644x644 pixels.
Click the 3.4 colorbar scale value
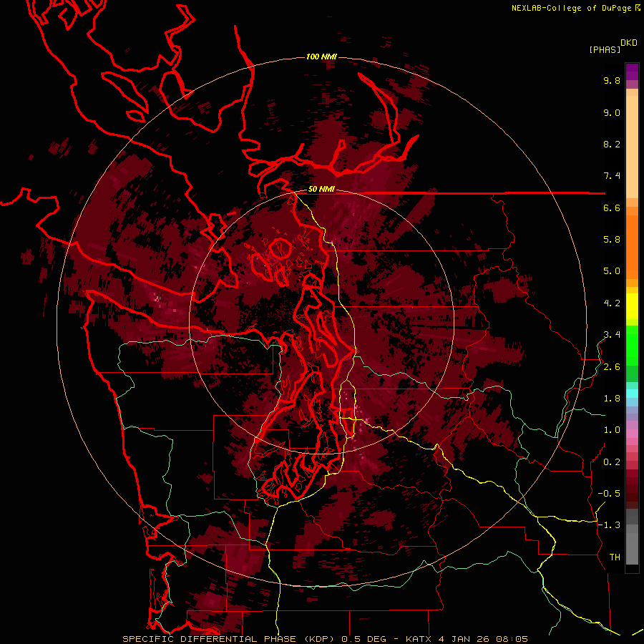click(612, 335)
